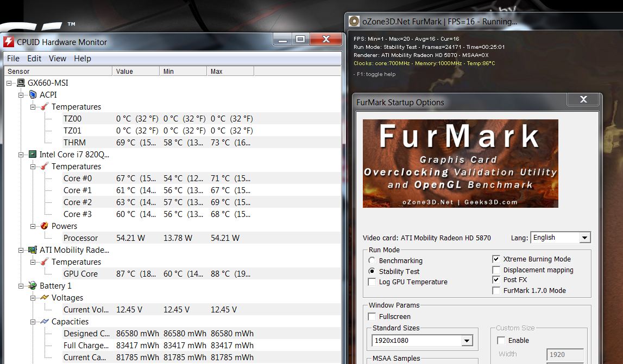
Task: Click the Intel Core i7 processor chip icon
Action: click(33, 154)
